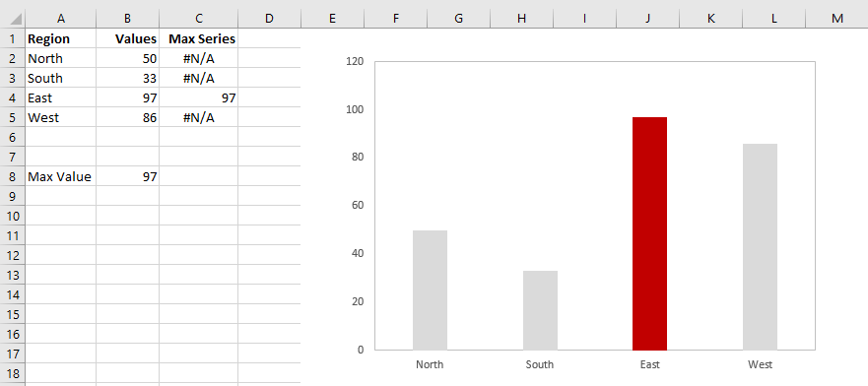Click the Region header cell
The image size is (868, 386).
[x=61, y=38]
